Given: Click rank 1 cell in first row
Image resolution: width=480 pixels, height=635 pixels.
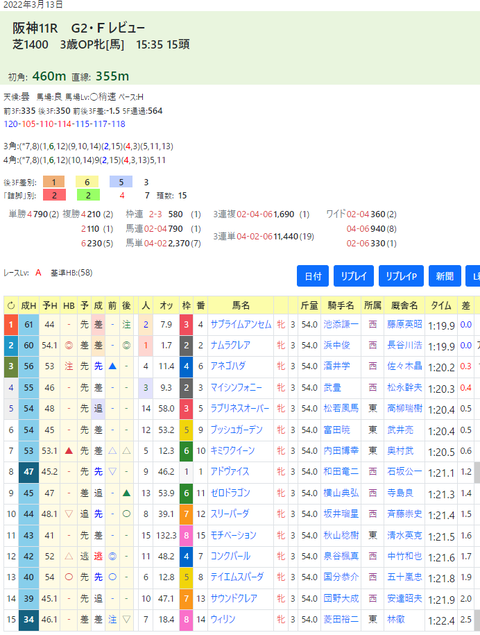Looking at the screenshot, I should [x=11, y=324].
